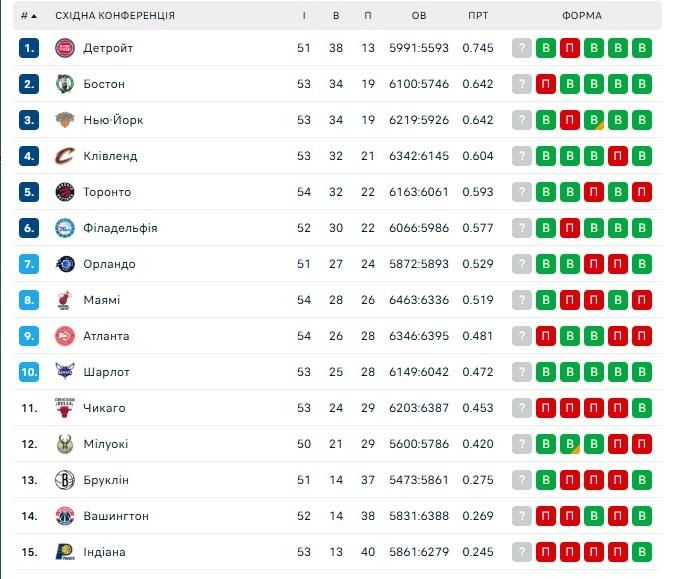This screenshot has height=579, width=673.
Task: Sort standings by ПРТ column header
Action: (x=478, y=16)
